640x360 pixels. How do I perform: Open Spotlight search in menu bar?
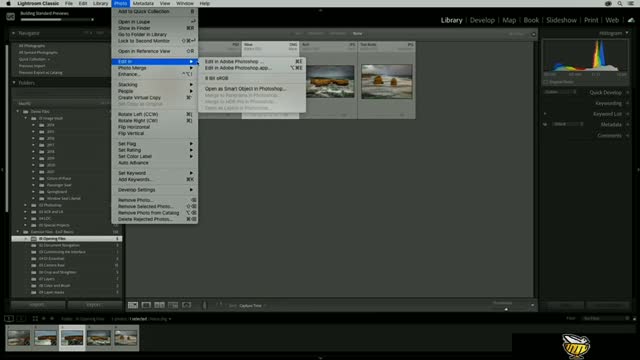(x=620, y=3)
